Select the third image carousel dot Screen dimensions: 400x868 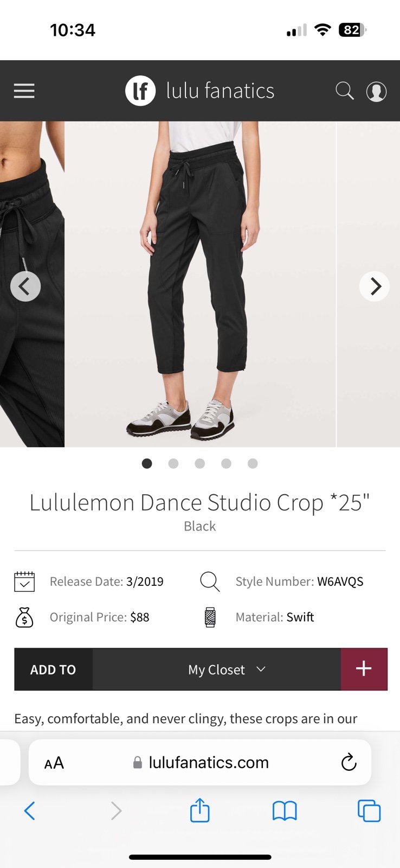(200, 463)
